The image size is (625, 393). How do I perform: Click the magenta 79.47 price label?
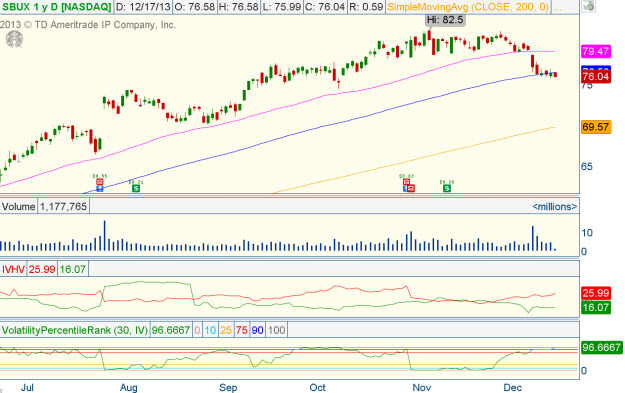coord(596,51)
